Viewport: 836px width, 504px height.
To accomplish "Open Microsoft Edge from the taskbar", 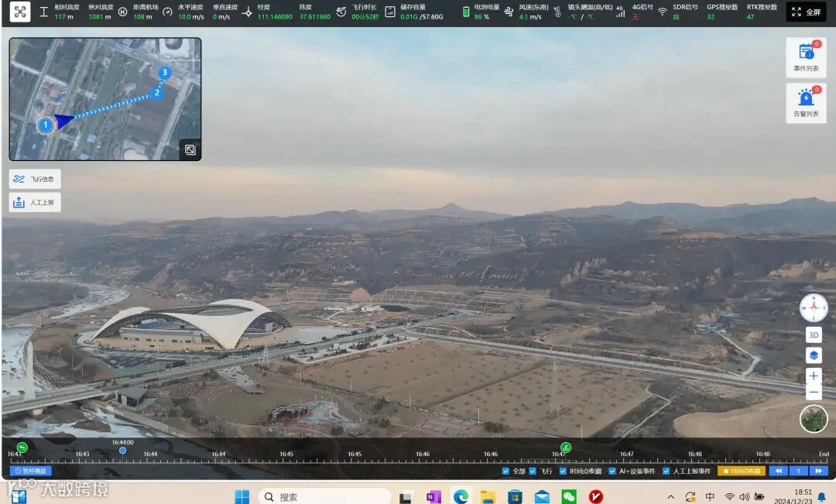I will 461,496.
